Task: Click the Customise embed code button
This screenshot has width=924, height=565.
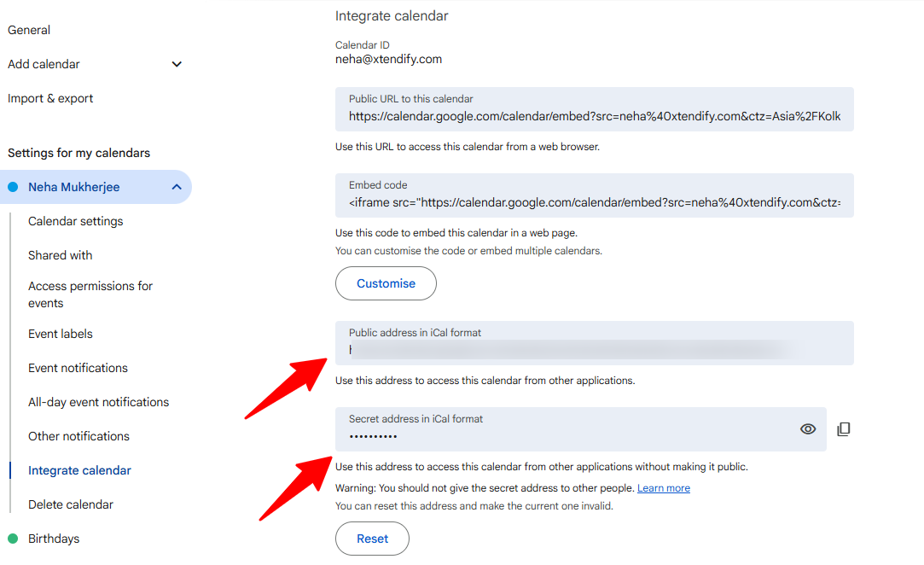Action: [386, 283]
